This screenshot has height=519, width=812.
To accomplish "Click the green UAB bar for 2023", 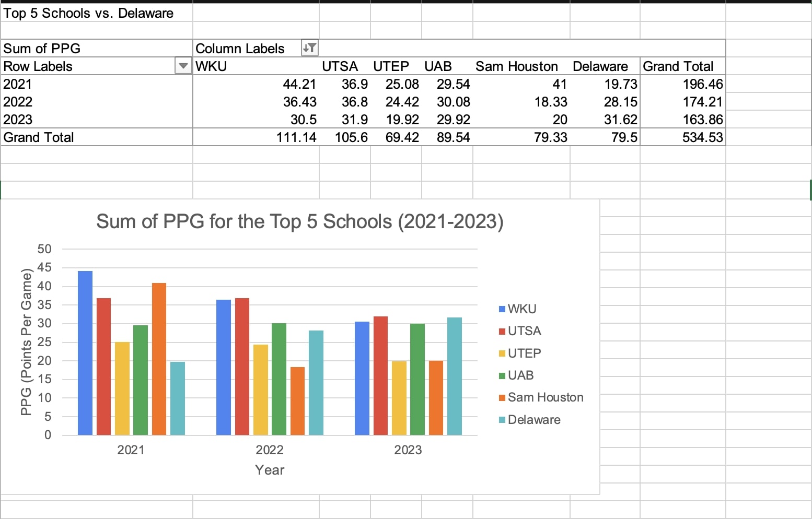I will point(417,380).
